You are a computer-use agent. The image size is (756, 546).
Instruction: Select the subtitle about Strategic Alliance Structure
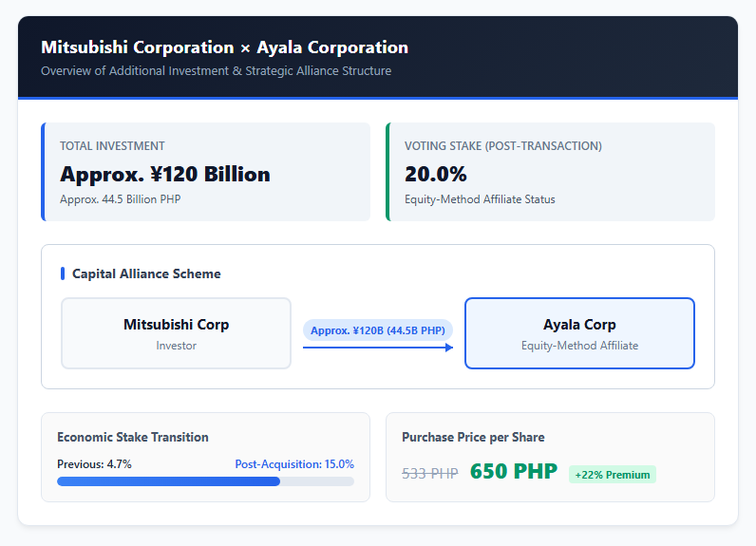pos(216,71)
